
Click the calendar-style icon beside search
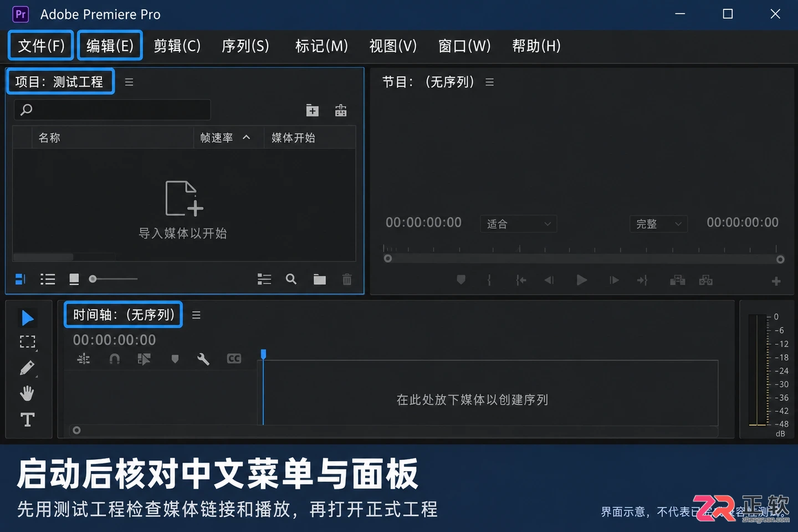(x=341, y=110)
